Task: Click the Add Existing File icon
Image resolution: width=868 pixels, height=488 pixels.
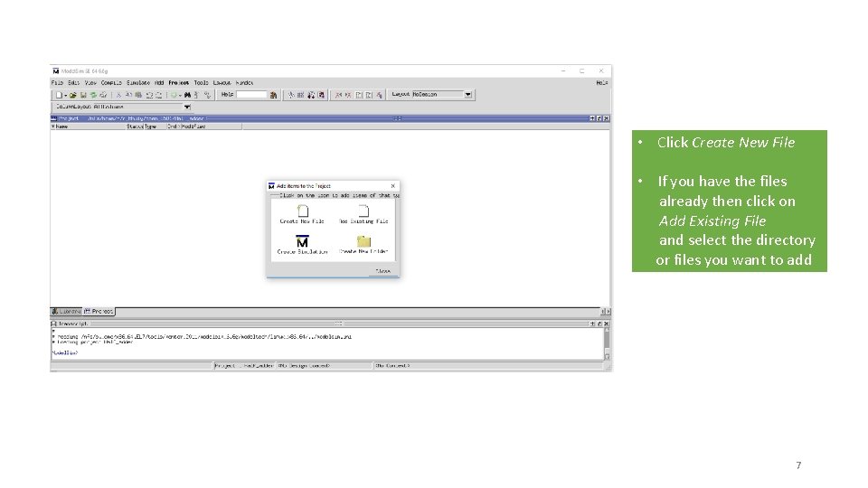Action: 363,211
